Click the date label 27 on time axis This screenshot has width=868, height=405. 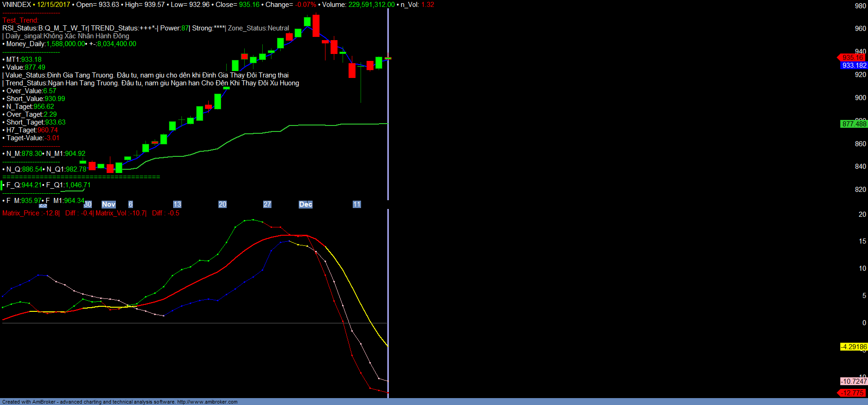pyautogui.click(x=267, y=204)
